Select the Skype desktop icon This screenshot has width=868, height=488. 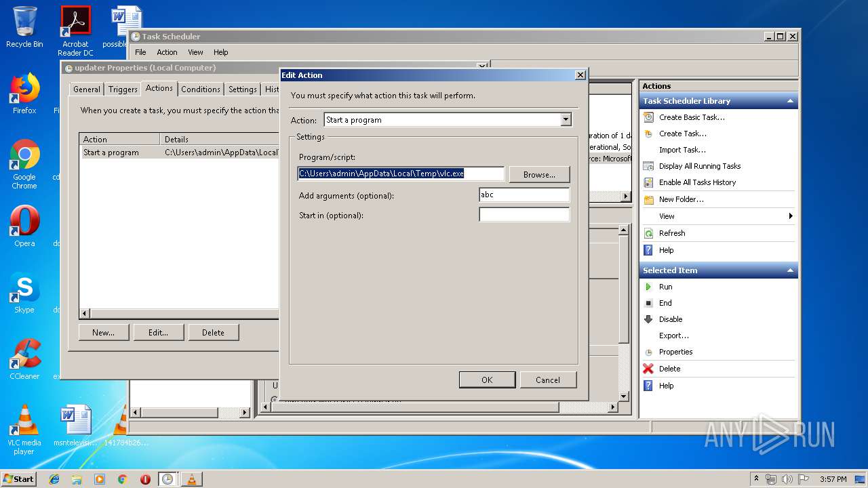[24, 293]
